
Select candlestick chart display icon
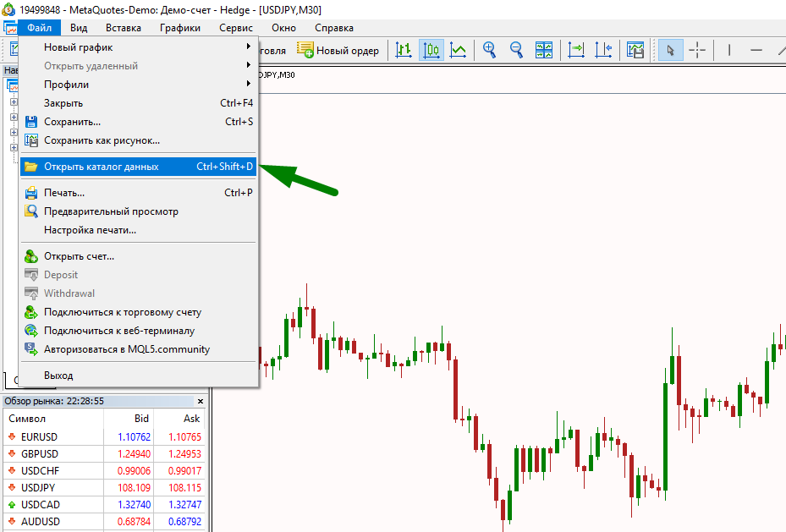coord(431,50)
